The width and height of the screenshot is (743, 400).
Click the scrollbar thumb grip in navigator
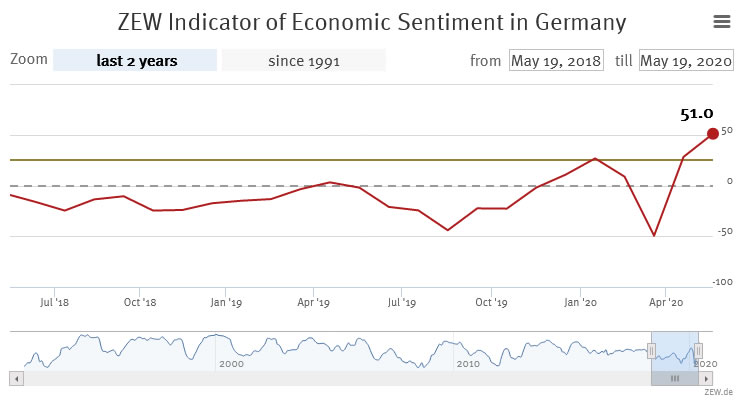pyautogui.click(x=675, y=379)
